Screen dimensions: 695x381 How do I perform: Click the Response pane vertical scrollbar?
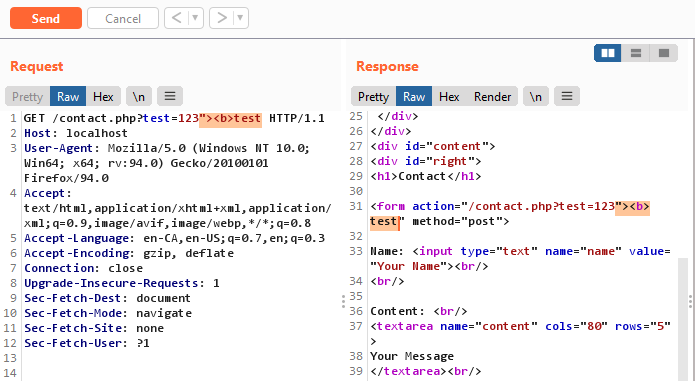(x=682, y=320)
